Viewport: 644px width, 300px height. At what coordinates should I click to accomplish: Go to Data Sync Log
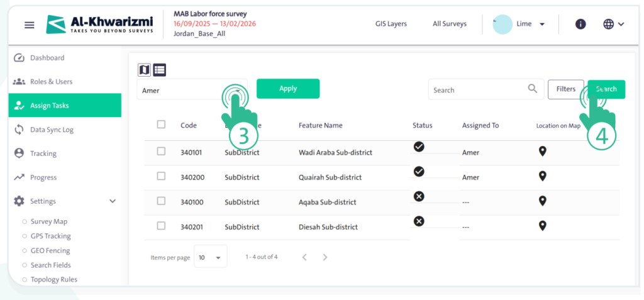point(52,130)
